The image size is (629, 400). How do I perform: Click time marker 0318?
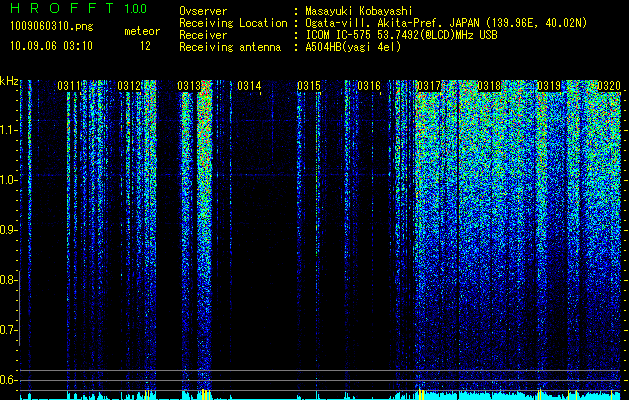489,86
